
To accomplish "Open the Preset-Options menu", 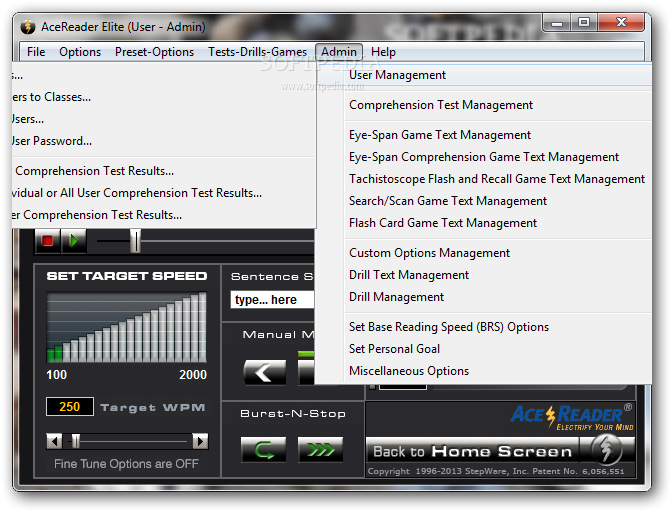I will pyautogui.click(x=154, y=52).
